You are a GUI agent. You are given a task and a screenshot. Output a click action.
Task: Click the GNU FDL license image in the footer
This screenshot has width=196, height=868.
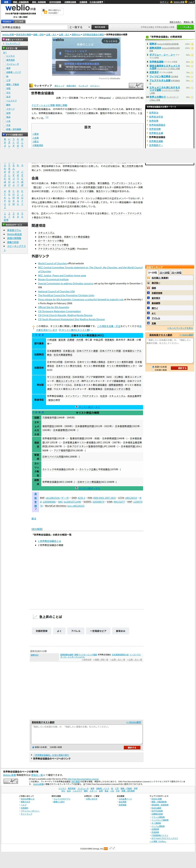pyautogui.click(x=11, y=781)
